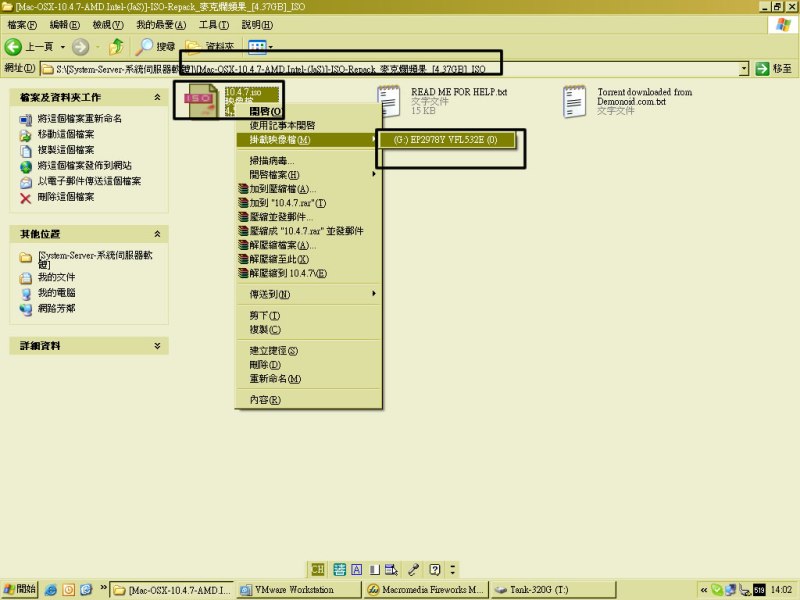The width and height of the screenshot is (800, 600).
Task: Choose 掃描病毒... in context menu
Action: click(x=309, y=161)
